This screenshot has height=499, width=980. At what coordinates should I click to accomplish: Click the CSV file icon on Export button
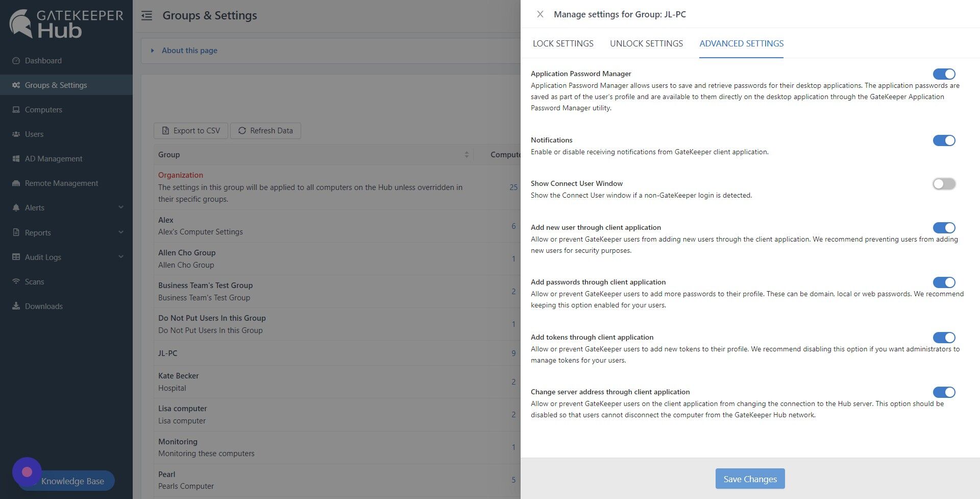[165, 131]
